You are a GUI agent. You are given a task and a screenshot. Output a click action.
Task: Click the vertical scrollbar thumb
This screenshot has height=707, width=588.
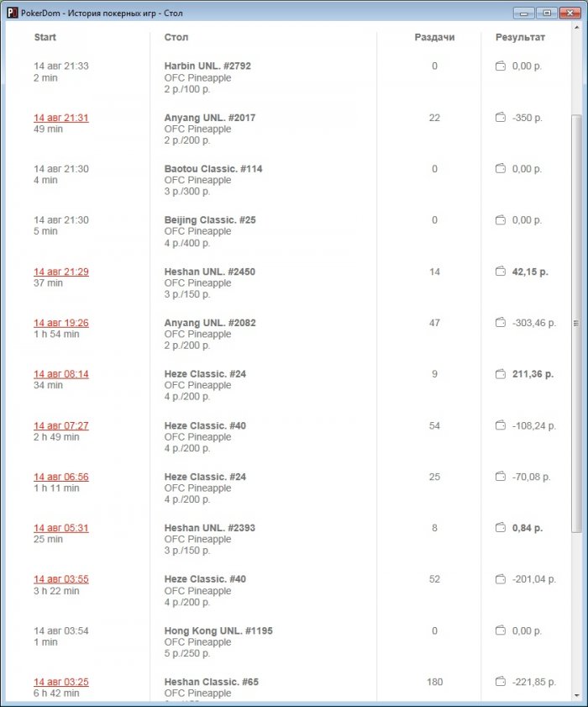point(576,323)
